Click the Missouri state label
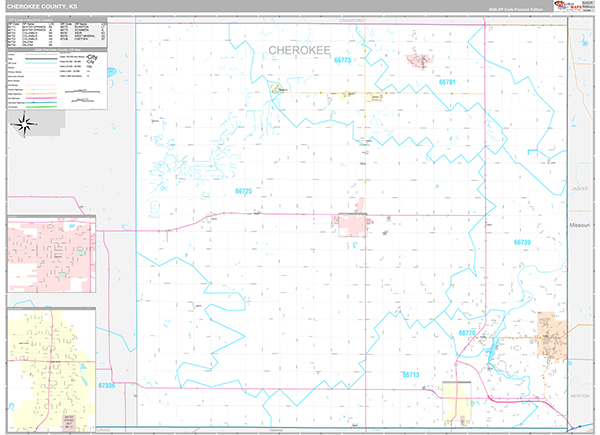The image size is (600, 435). point(579,225)
